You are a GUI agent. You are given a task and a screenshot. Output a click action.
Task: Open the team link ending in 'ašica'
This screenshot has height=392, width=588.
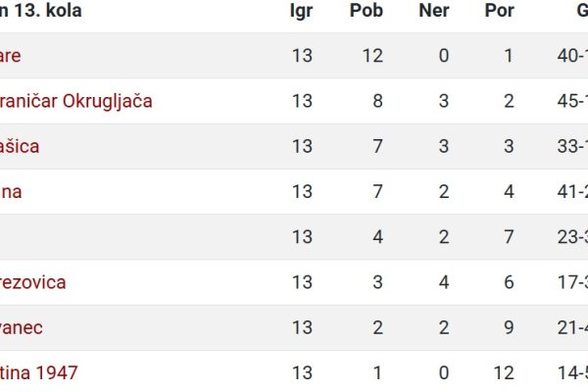[x=20, y=146]
